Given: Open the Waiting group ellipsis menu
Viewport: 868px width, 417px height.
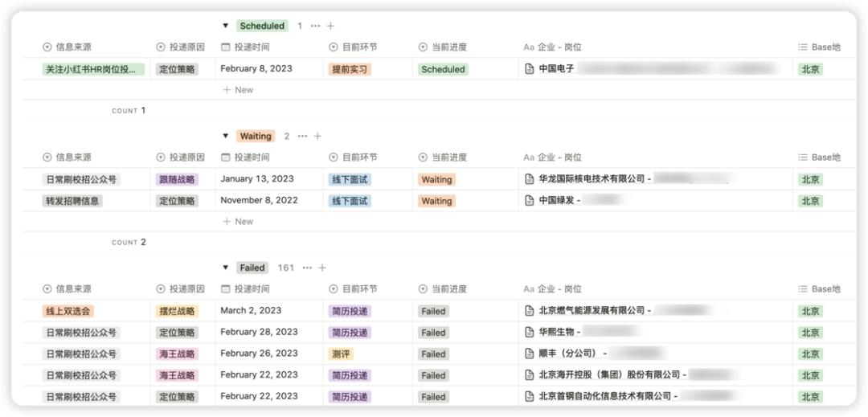Looking at the screenshot, I should coord(302,136).
